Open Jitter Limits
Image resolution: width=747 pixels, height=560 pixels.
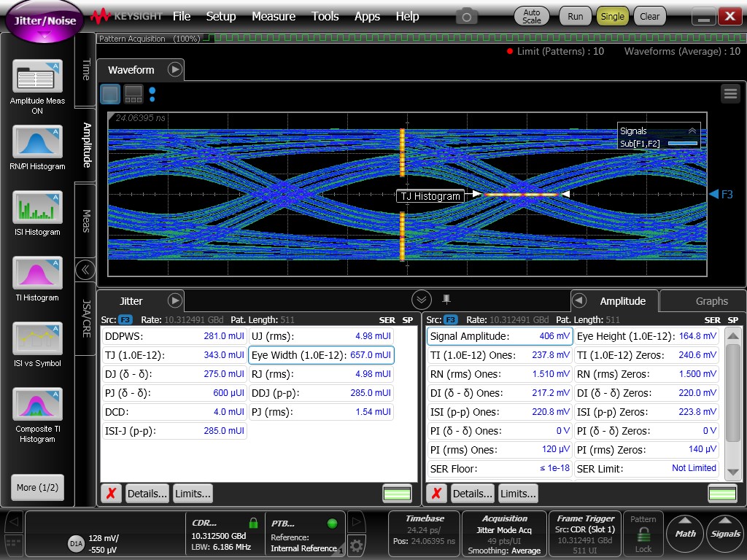tap(193, 494)
